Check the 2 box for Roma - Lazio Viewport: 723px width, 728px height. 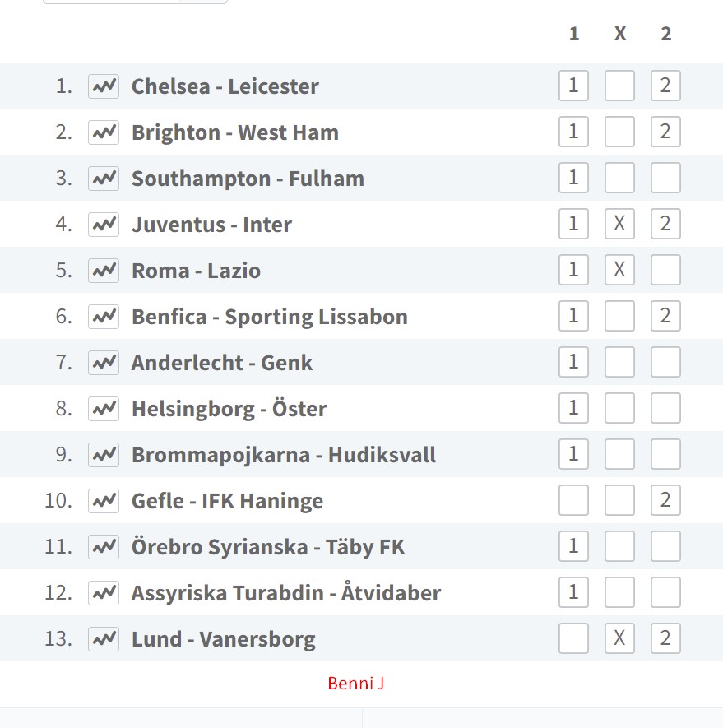pos(665,270)
